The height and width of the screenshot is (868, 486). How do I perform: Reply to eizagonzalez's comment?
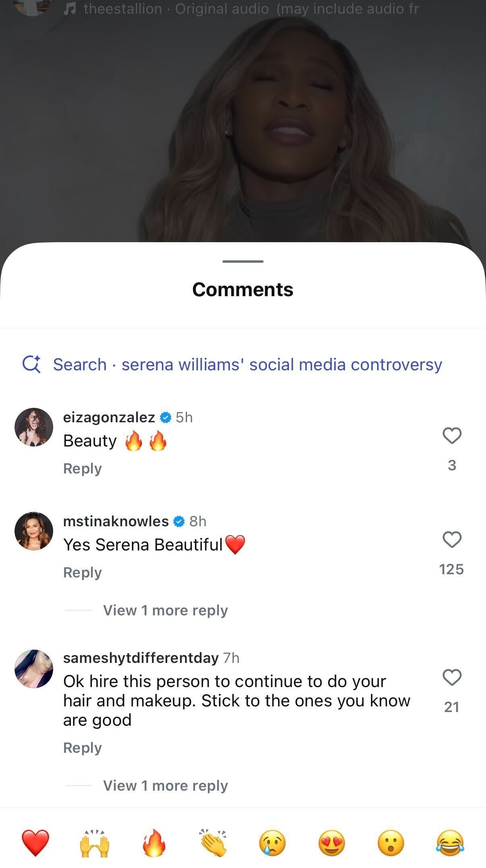[x=83, y=468]
